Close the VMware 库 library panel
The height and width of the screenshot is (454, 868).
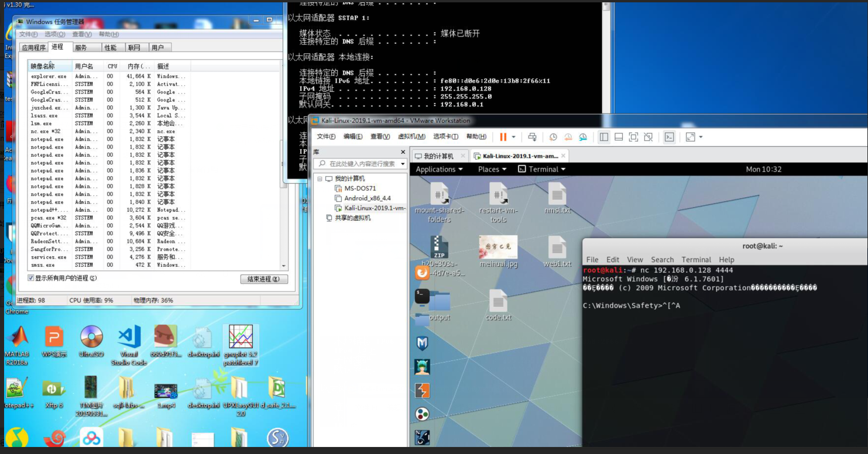point(403,152)
